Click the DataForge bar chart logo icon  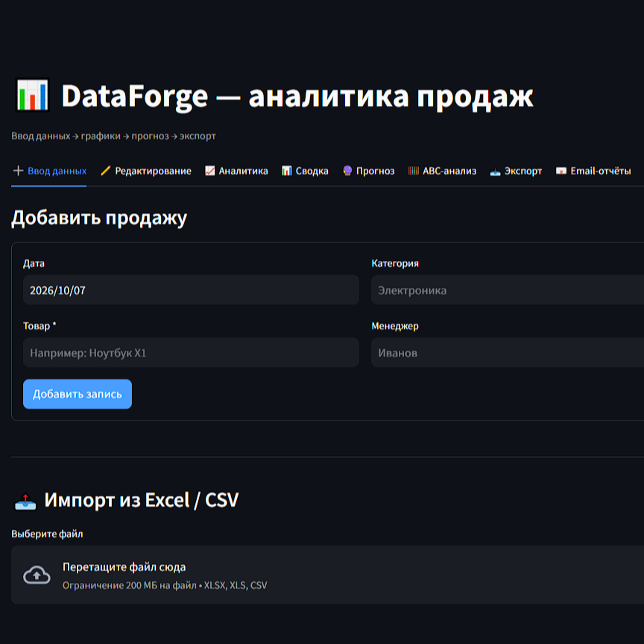coord(33,95)
